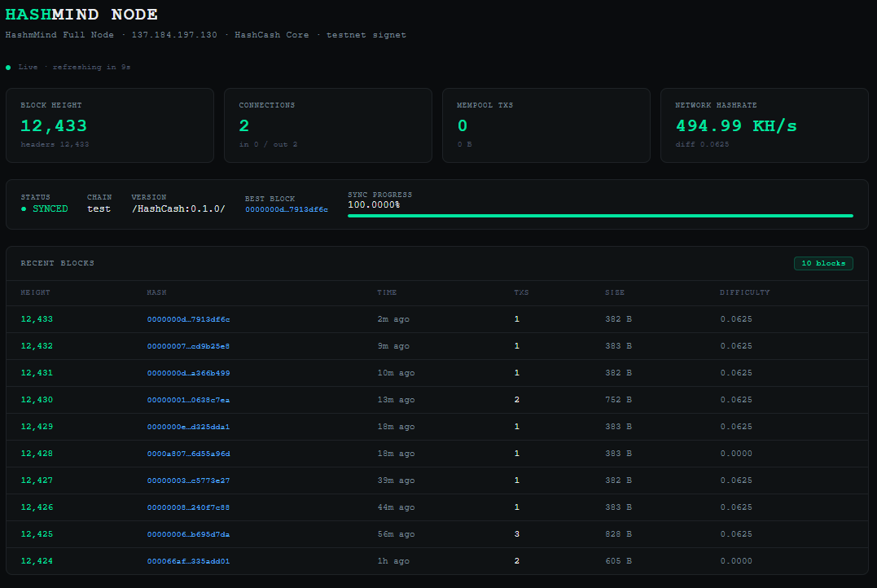Click the 10 blocks badge
Viewport: 877px width, 588px height.
[823, 263]
